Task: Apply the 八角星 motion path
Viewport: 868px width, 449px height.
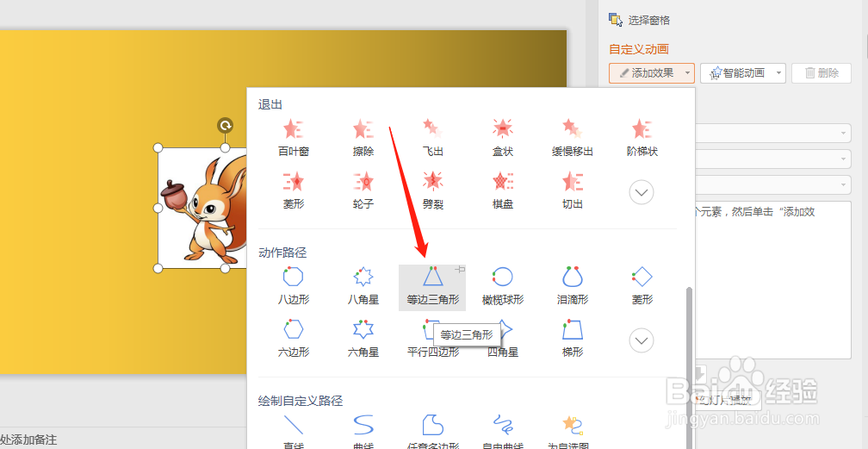Action: tap(363, 286)
